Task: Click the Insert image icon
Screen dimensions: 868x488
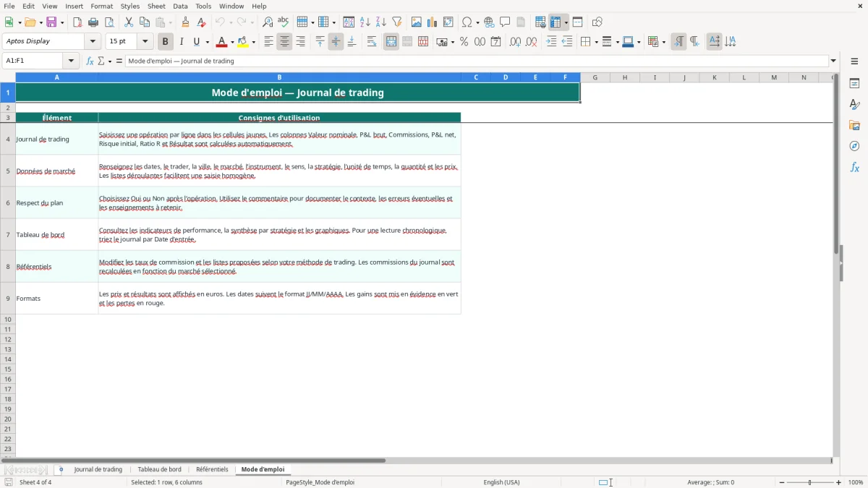Action: (x=417, y=22)
